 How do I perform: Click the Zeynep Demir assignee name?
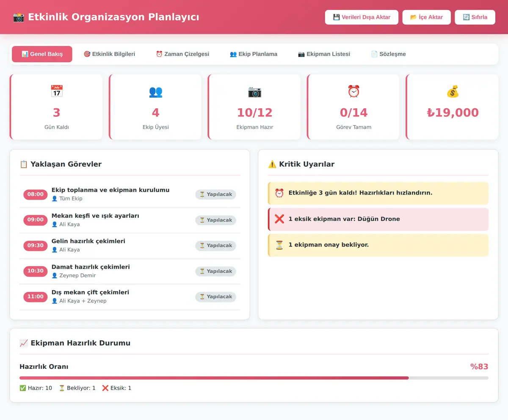click(77, 276)
